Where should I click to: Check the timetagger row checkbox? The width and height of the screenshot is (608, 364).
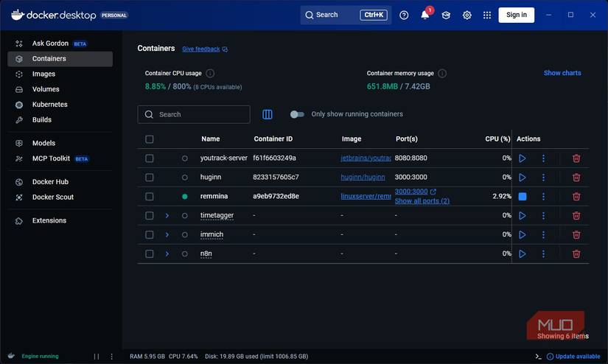coord(150,216)
